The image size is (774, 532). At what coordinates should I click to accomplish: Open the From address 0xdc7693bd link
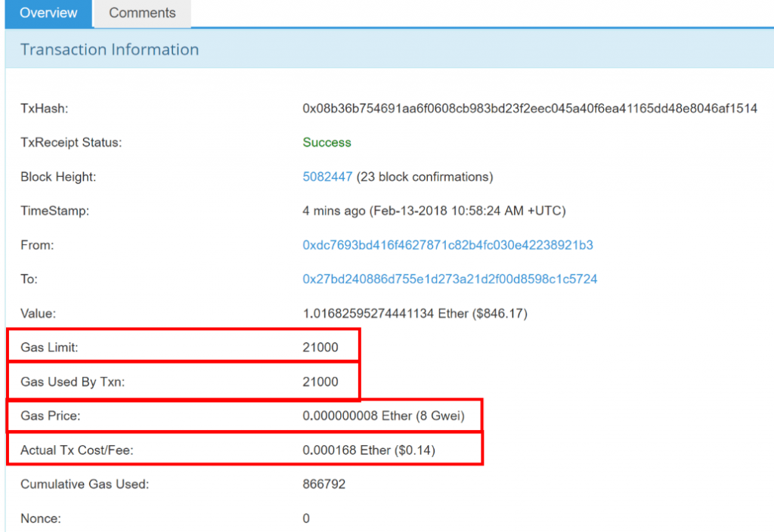447,245
